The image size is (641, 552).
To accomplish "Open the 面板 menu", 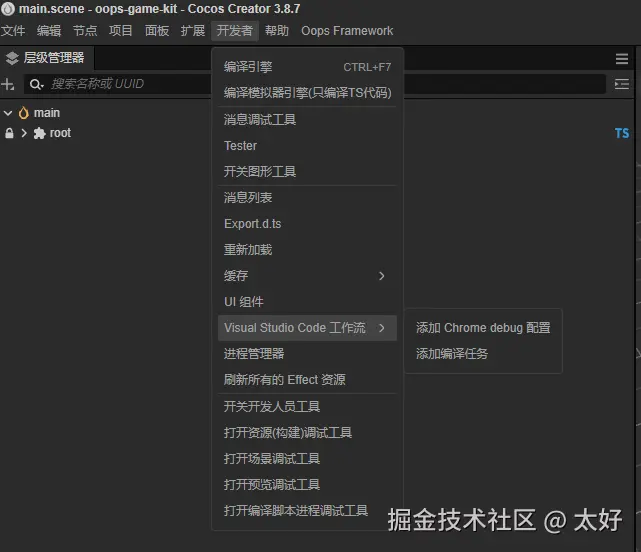I will click(157, 31).
